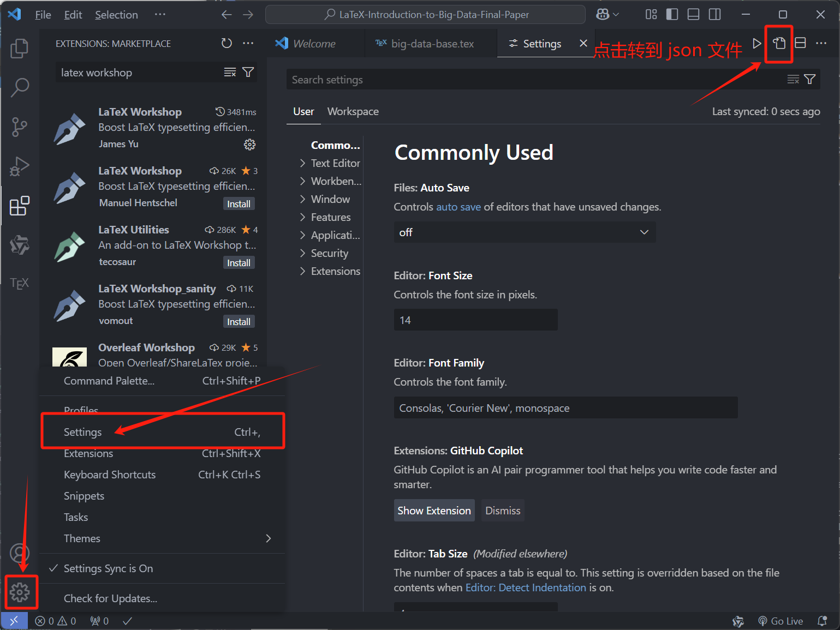Show more menu bar items ellipsis

point(160,15)
